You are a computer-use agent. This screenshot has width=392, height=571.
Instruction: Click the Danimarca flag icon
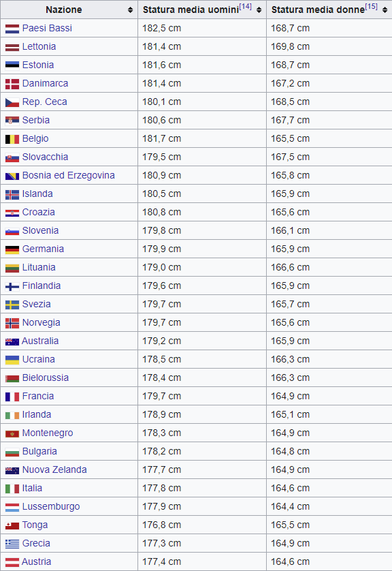(12, 84)
